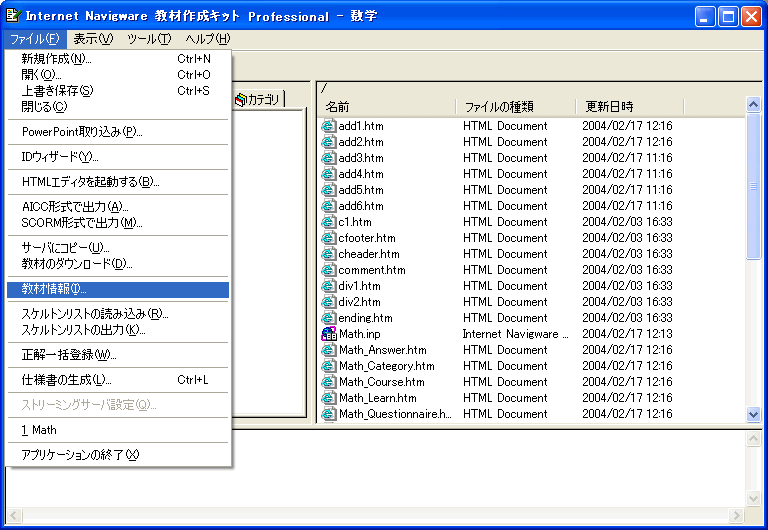768x530 pixels.
Task: Open recent file 1 Math
Action: tap(118, 430)
